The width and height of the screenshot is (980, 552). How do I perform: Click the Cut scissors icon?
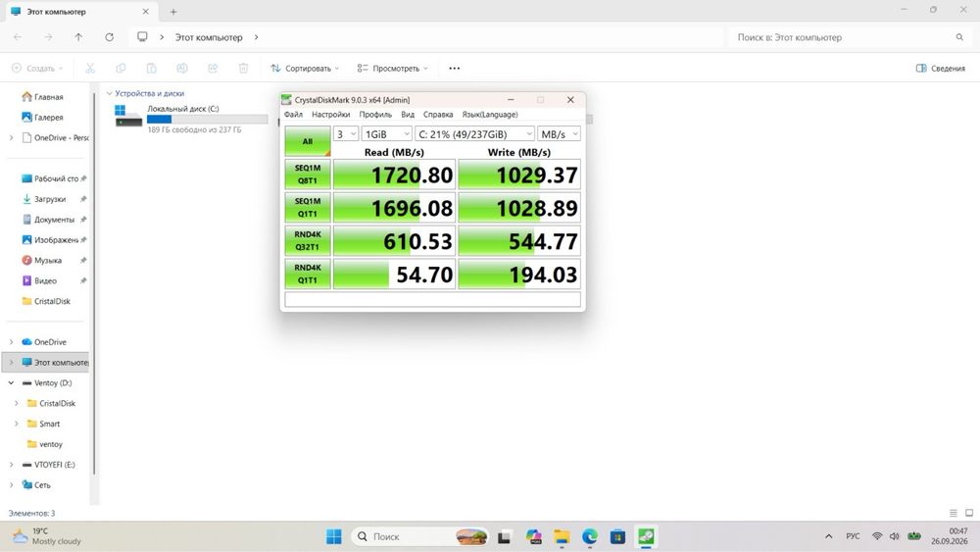90,68
